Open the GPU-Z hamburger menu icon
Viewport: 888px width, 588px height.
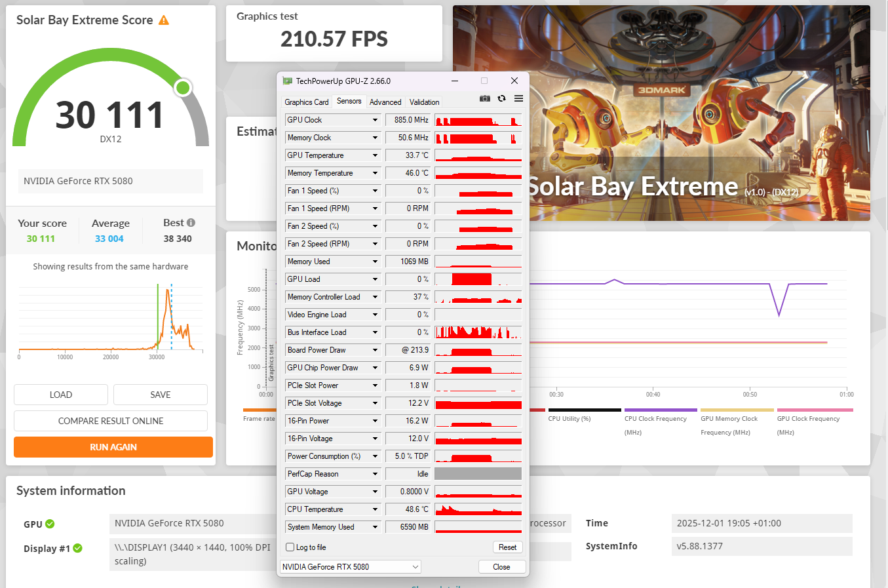point(518,98)
